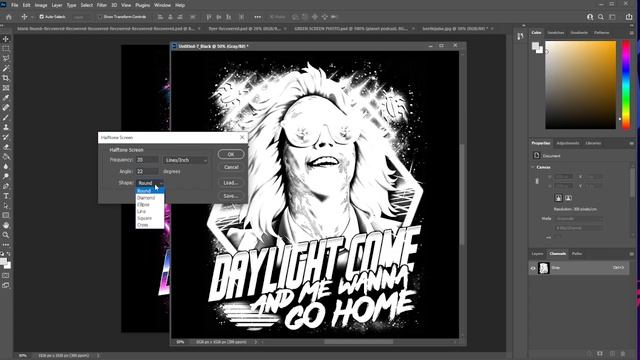Click the Home icon in options bar

[x=9, y=17]
